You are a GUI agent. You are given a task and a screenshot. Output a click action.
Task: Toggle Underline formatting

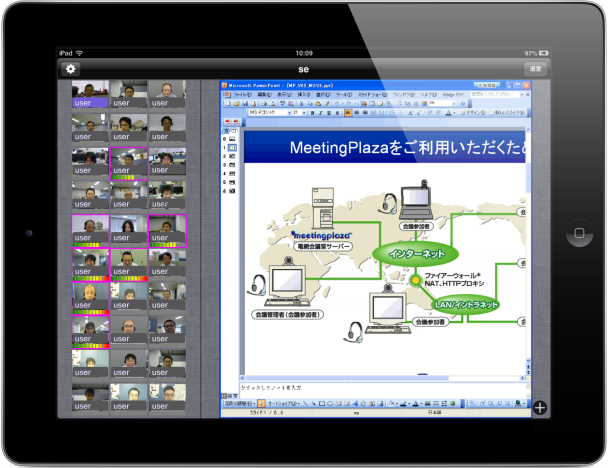[x=329, y=113]
